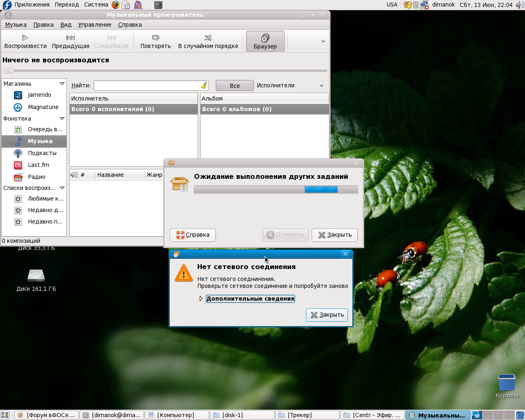Collapse the Магазины sidebar section

point(62,84)
